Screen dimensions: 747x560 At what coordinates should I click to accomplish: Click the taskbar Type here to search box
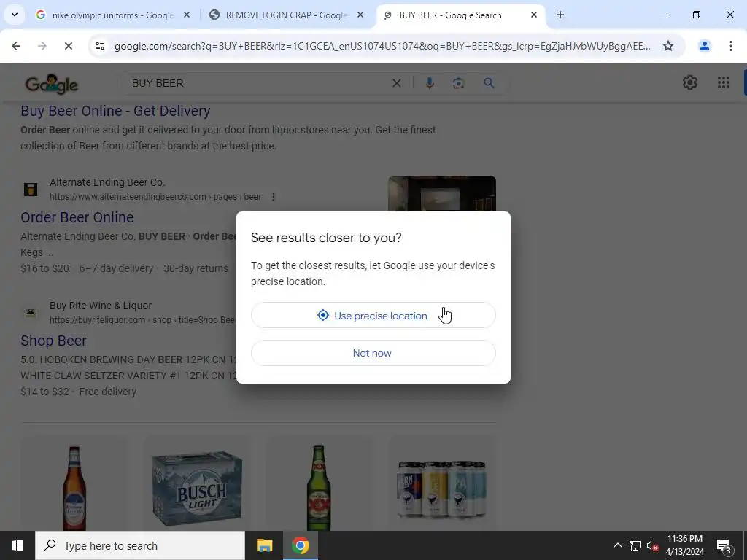pos(140,545)
